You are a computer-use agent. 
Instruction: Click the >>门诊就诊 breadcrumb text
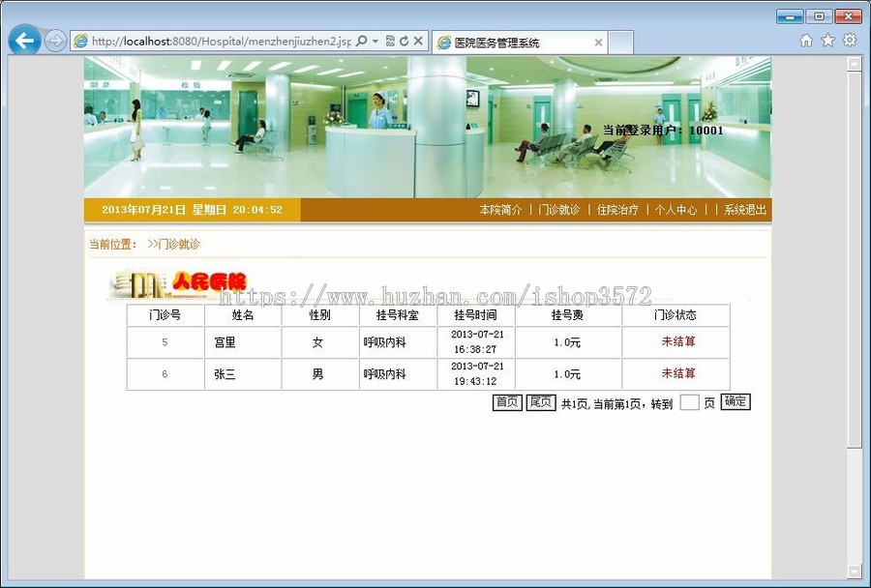click(173, 245)
